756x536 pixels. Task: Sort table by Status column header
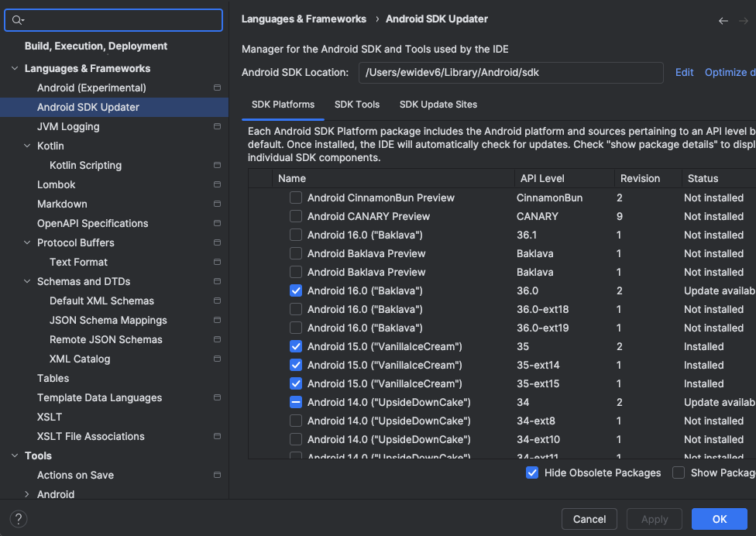click(719, 178)
